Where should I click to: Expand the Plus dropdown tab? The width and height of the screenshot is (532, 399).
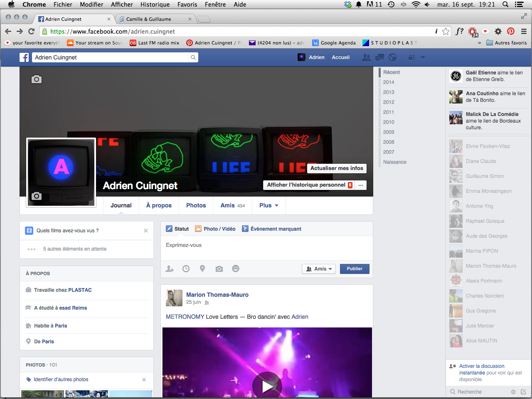coord(269,205)
